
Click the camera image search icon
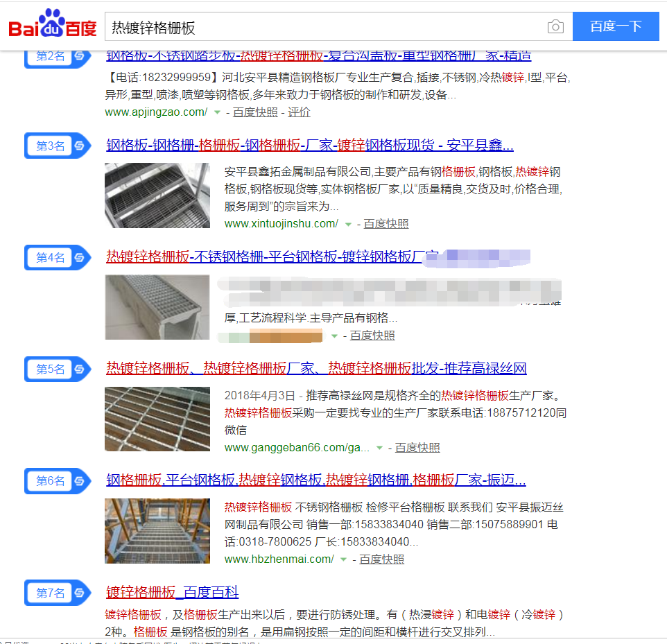pyautogui.click(x=555, y=27)
